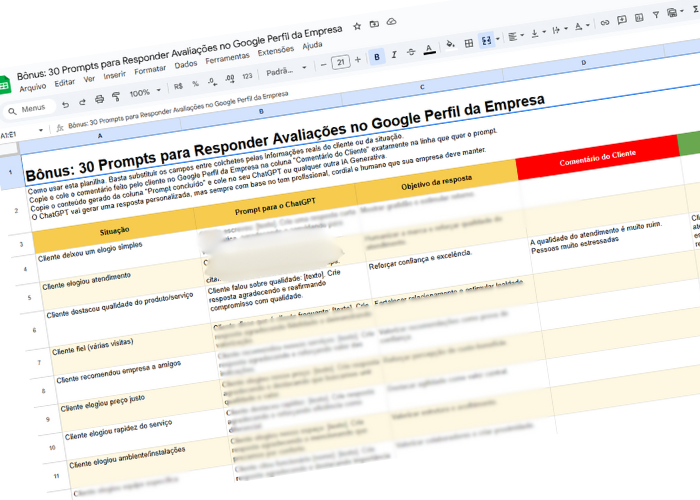Open the Ferramentas menu
This screenshot has height=500, width=700.
coord(228,58)
